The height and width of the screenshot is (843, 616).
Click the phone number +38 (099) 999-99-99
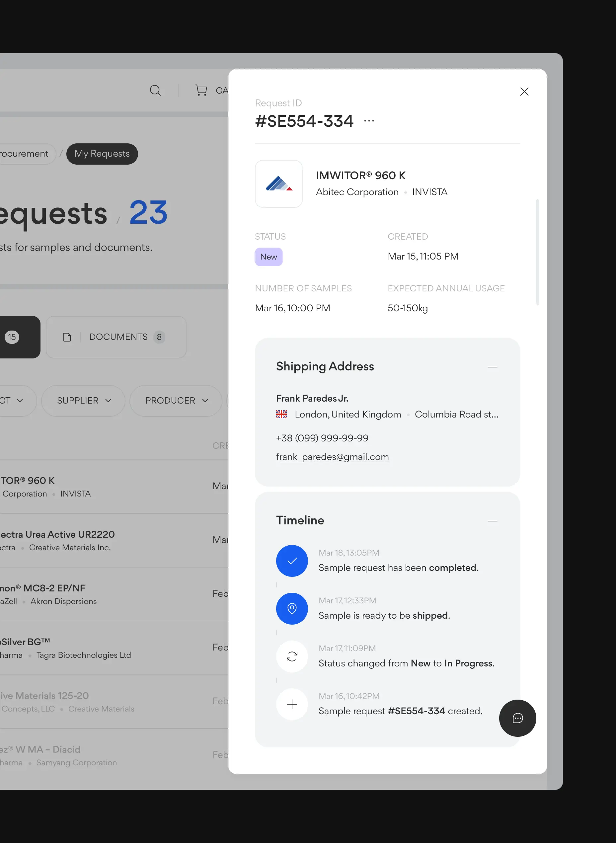322,438
